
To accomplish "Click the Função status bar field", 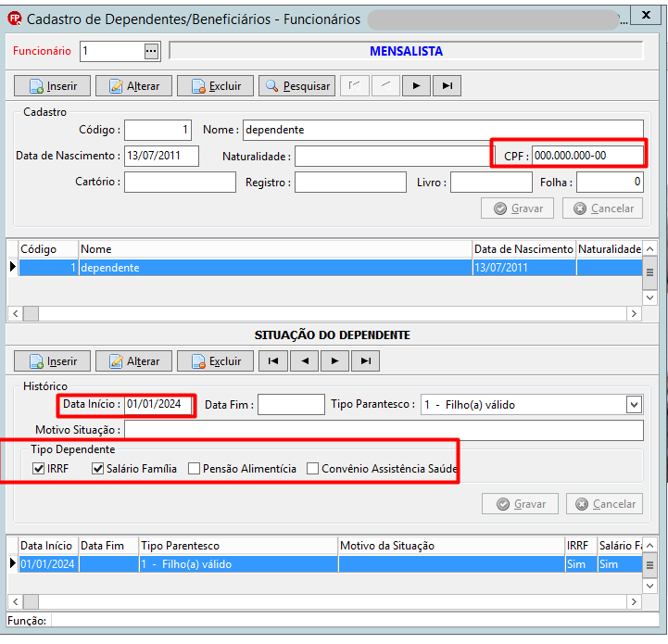I will (x=355, y=621).
